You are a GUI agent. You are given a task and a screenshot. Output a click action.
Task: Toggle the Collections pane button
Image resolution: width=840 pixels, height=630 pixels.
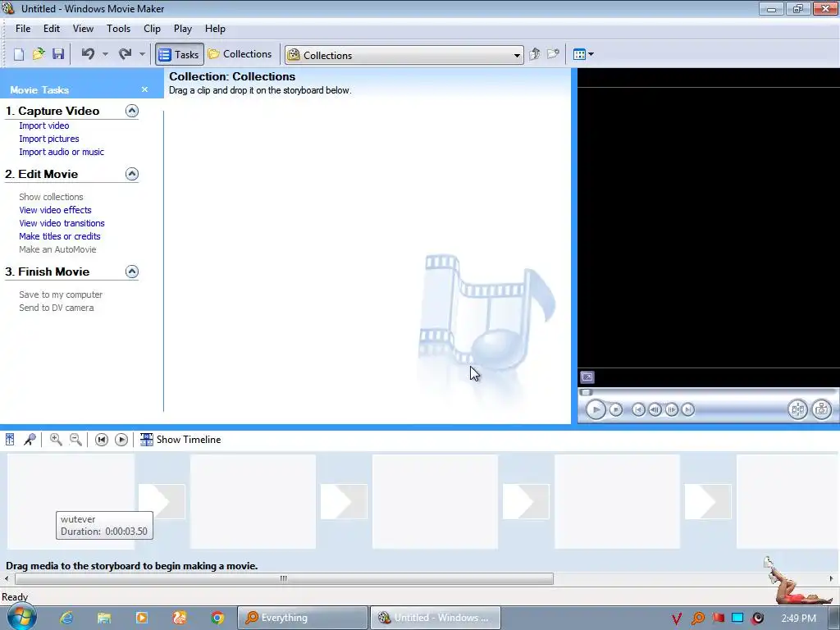[240, 54]
